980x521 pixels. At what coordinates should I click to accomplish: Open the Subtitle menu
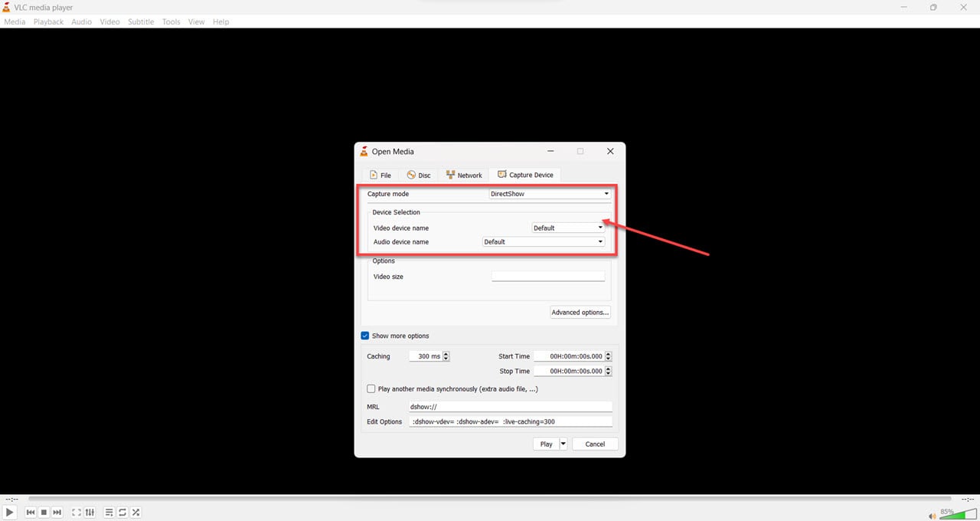141,21
